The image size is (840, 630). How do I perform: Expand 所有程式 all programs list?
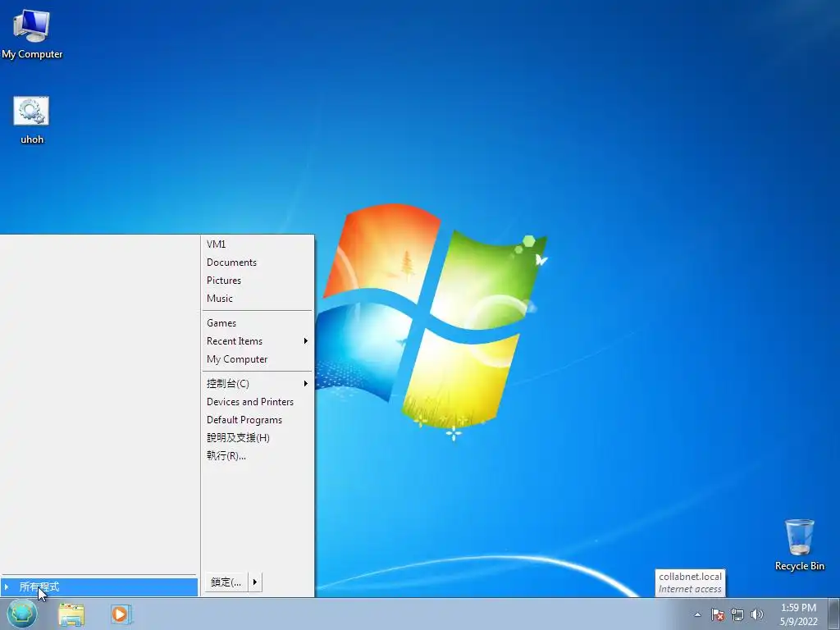[x=99, y=587]
